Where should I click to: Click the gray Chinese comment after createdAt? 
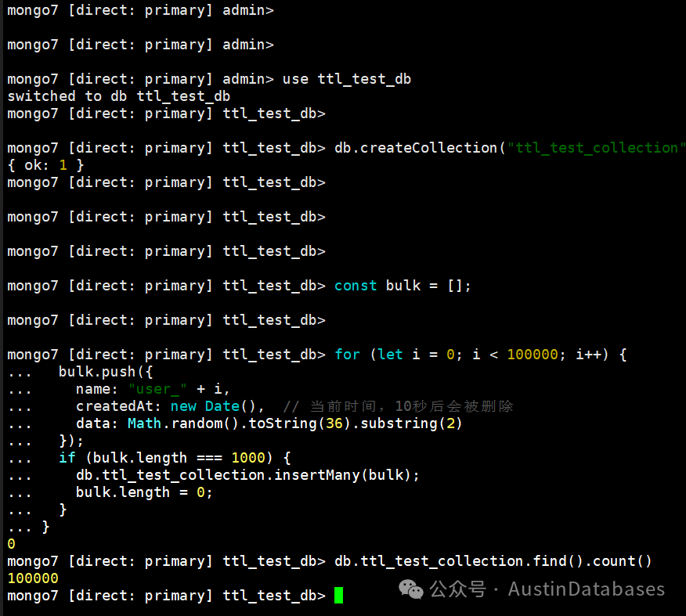pyautogui.click(x=398, y=406)
